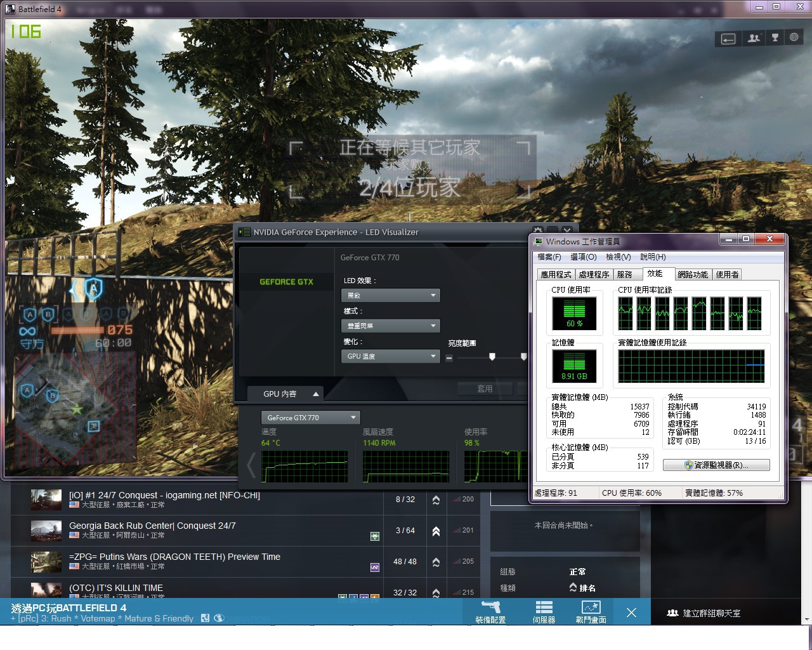Viewport: 812px width, 650px height.
Task: Click the ping bars icon showing 200
Action: 456,500
